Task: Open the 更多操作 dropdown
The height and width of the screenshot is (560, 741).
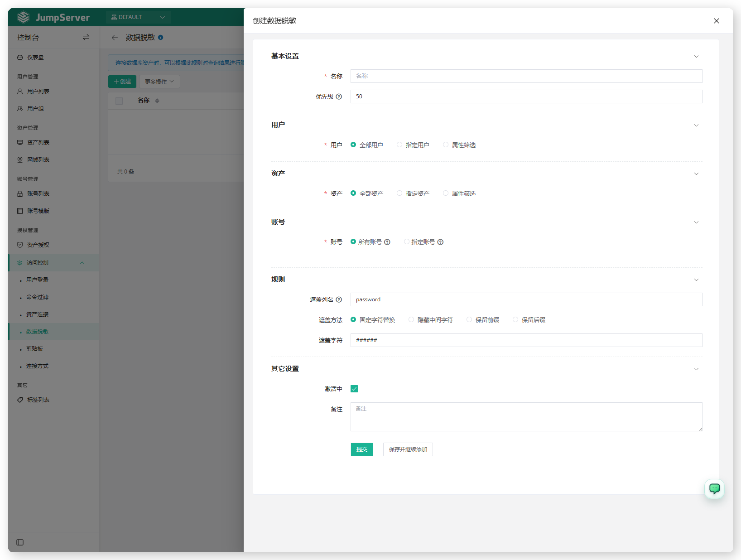Action: tap(159, 82)
